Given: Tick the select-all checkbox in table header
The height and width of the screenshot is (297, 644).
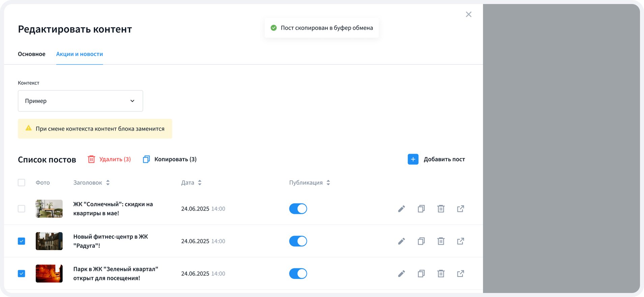Looking at the screenshot, I should coord(22,183).
